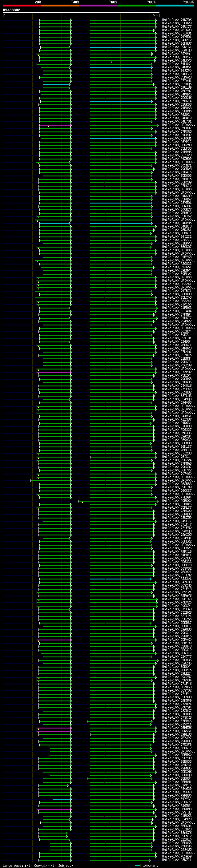This screenshot has width=197, height=868.
Task: Select the UniRef100_Q228L0 label
Action: pos(177,839)
